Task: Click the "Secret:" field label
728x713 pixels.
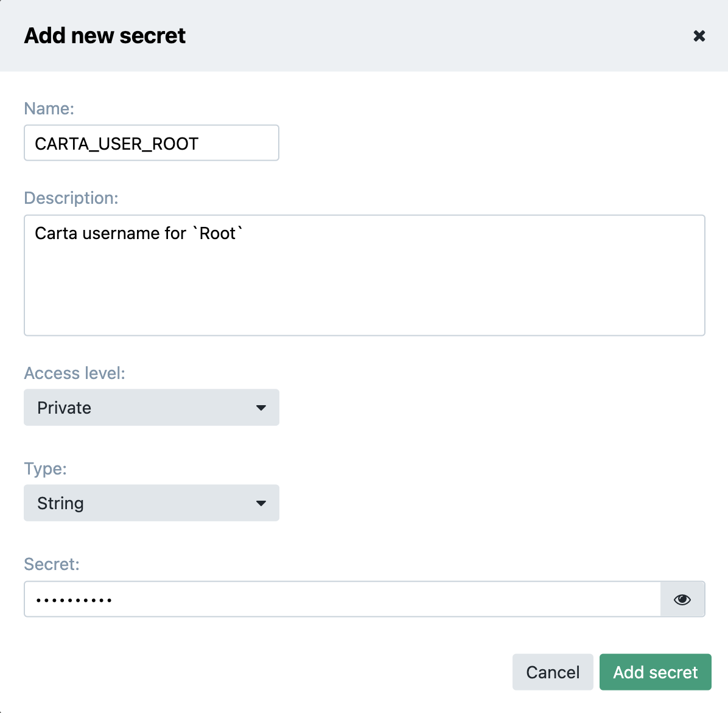Action: point(52,564)
